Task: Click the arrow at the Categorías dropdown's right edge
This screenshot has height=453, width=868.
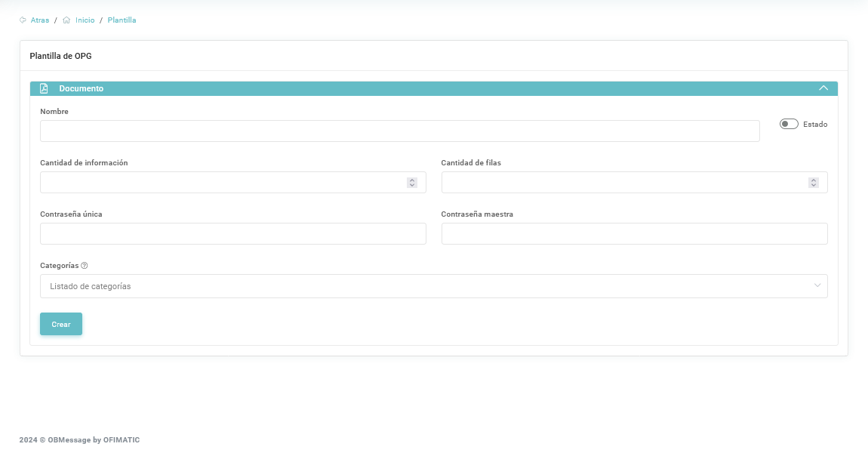Action: pos(817,286)
